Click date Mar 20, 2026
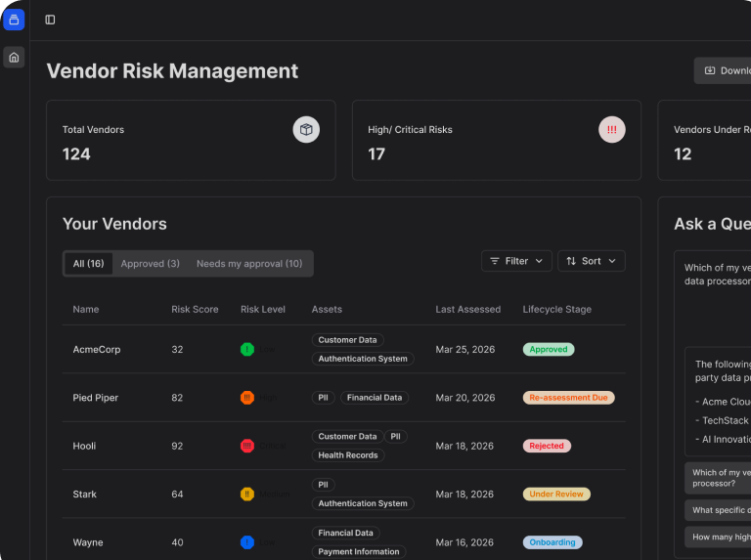The width and height of the screenshot is (751, 560). click(465, 398)
